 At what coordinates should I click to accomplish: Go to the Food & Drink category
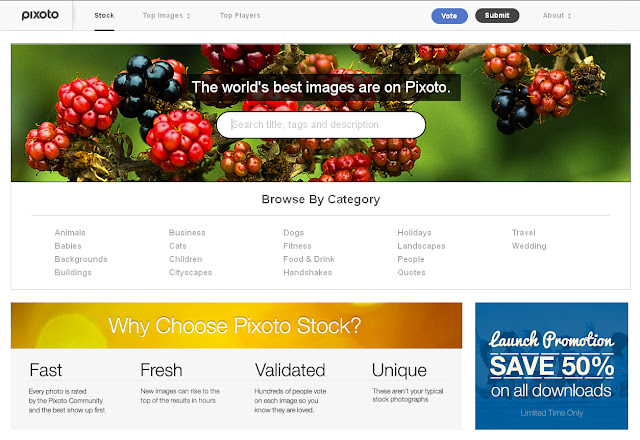point(309,259)
